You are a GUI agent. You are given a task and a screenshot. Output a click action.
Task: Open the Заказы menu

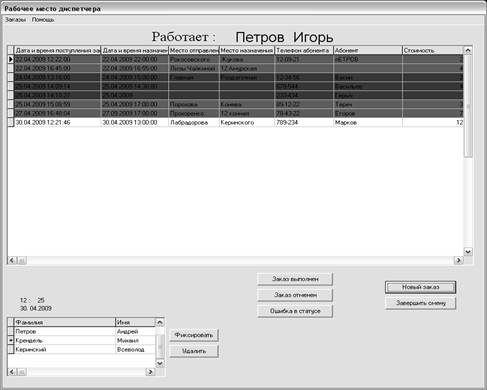15,20
